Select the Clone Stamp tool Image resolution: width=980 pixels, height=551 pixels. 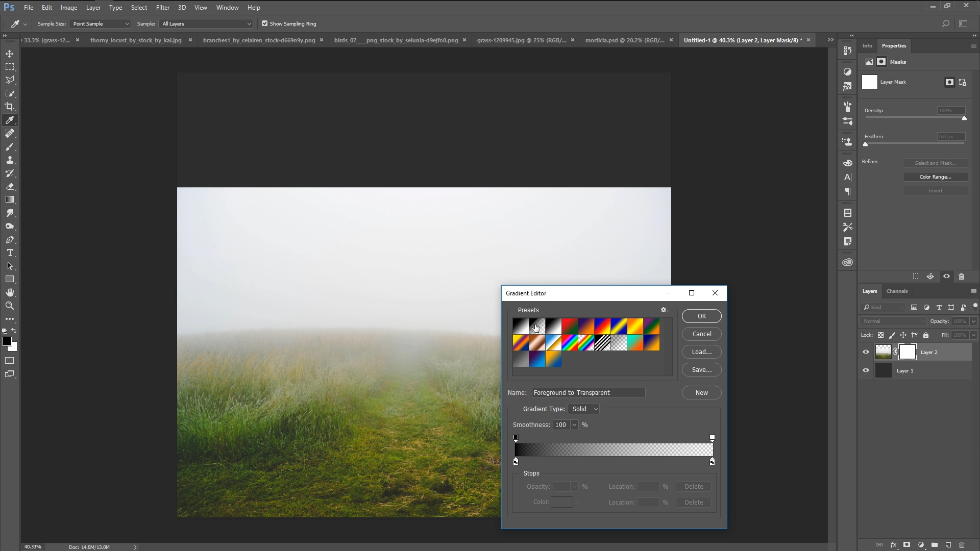pyautogui.click(x=10, y=160)
